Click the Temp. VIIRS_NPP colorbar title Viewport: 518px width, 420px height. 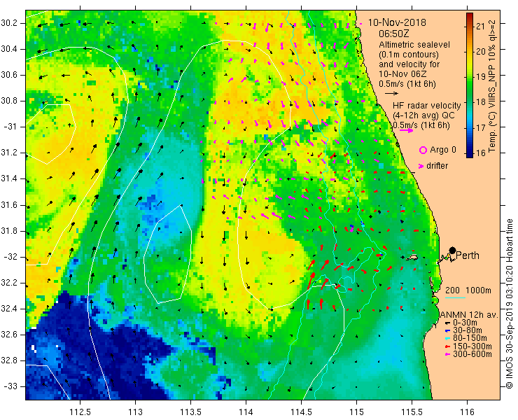pos(493,85)
